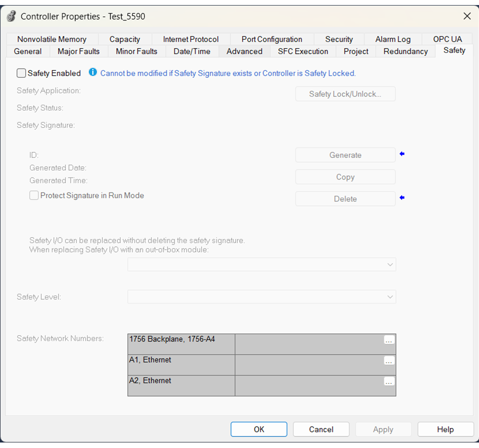Click the blue info icon beside Safety Enabled
This screenshot has width=479, height=448.
click(x=93, y=73)
